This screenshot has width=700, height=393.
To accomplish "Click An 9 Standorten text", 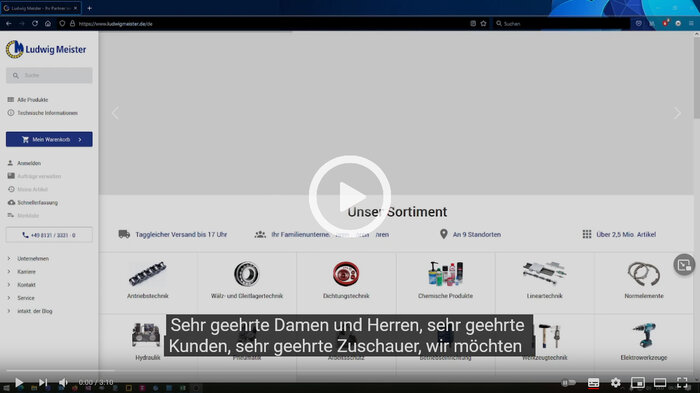I will coord(477,234).
